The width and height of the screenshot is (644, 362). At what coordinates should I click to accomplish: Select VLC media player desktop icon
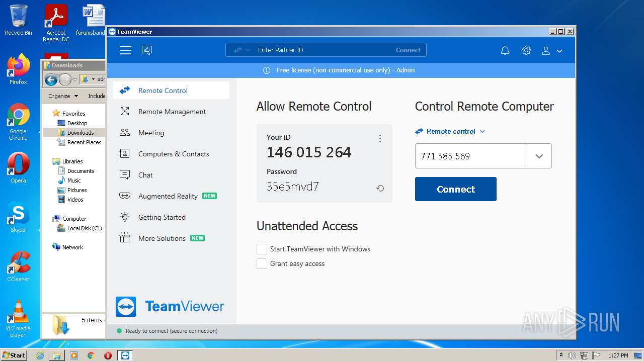pos(18,319)
